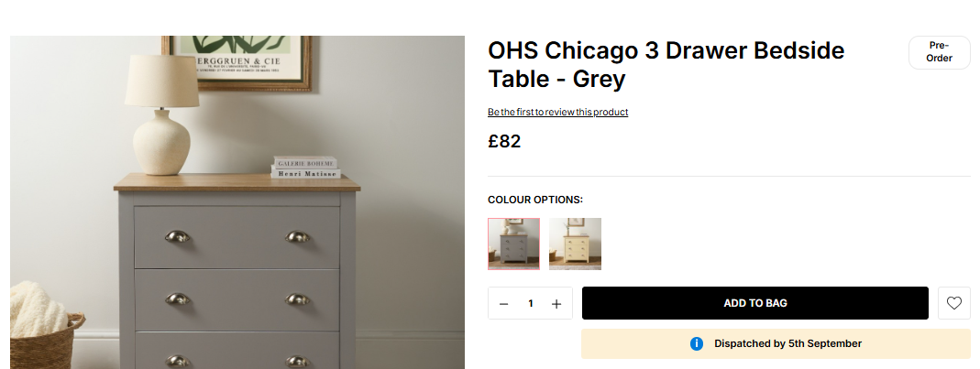Click the stacked Henri Matisse books in photo

(x=306, y=168)
